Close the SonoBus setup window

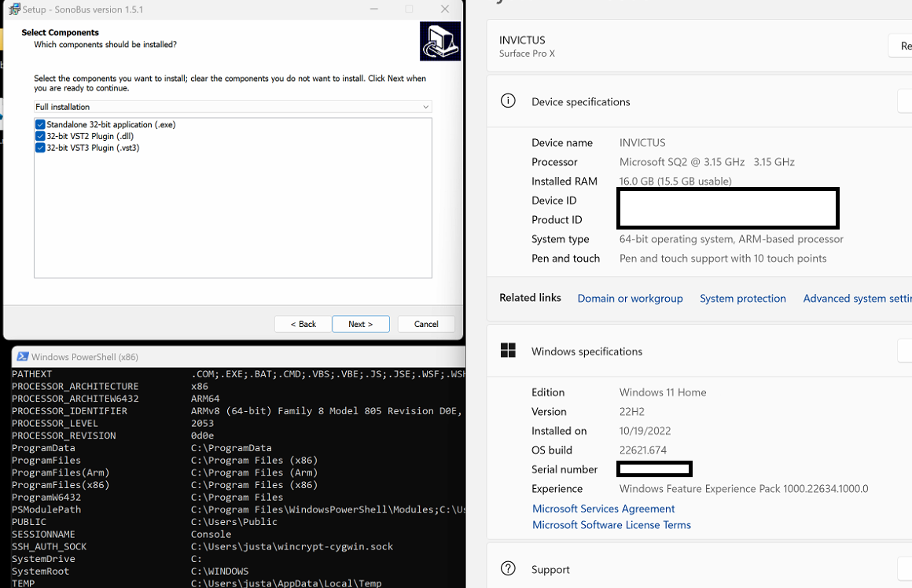click(x=445, y=9)
